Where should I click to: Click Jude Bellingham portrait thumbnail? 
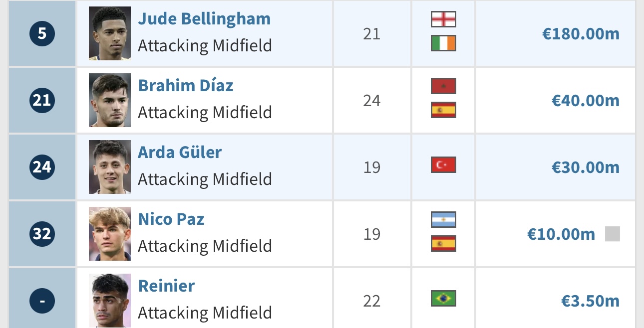tap(110, 33)
